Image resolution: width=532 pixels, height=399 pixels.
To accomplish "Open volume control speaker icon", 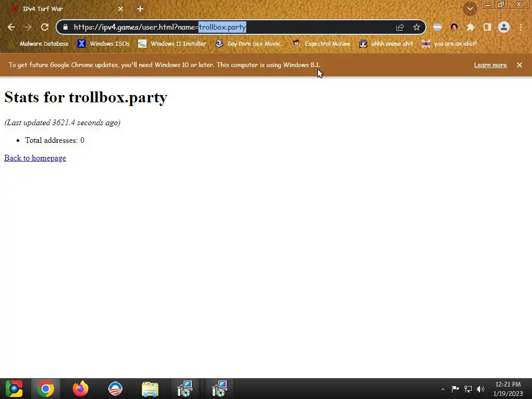I will click(x=481, y=389).
